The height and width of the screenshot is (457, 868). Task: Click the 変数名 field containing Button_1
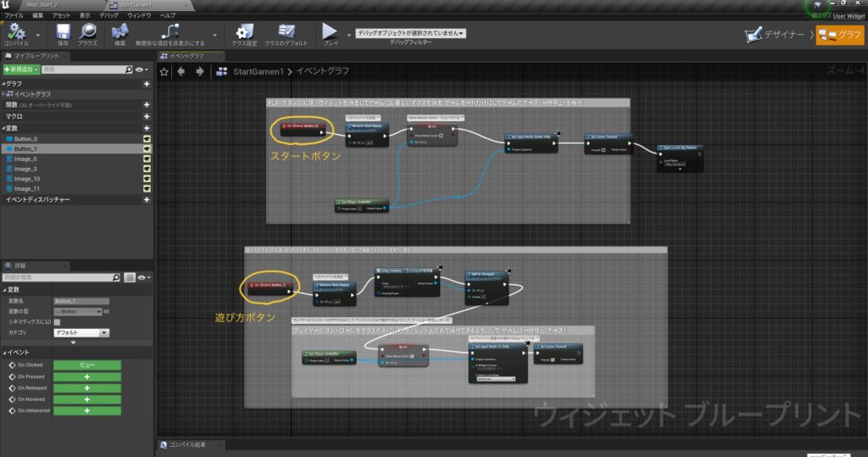81,301
